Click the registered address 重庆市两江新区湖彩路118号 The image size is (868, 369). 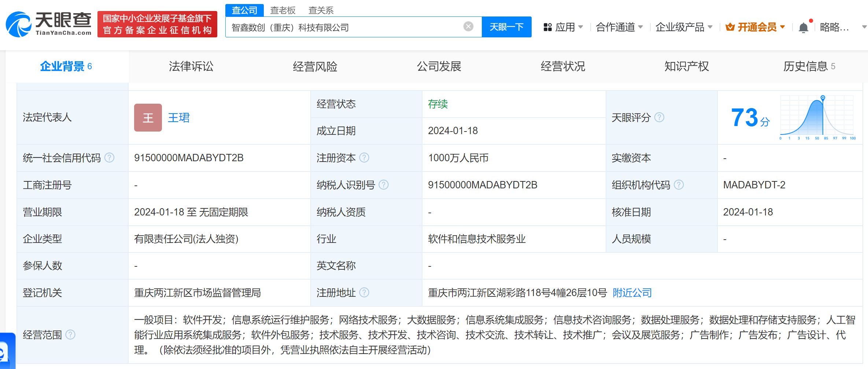click(x=517, y=292)
